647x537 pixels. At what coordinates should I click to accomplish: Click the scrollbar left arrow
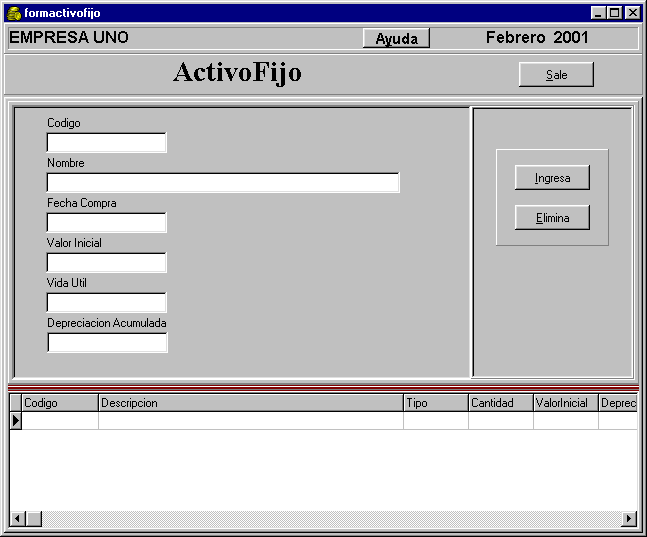click(x=17, y=518)
